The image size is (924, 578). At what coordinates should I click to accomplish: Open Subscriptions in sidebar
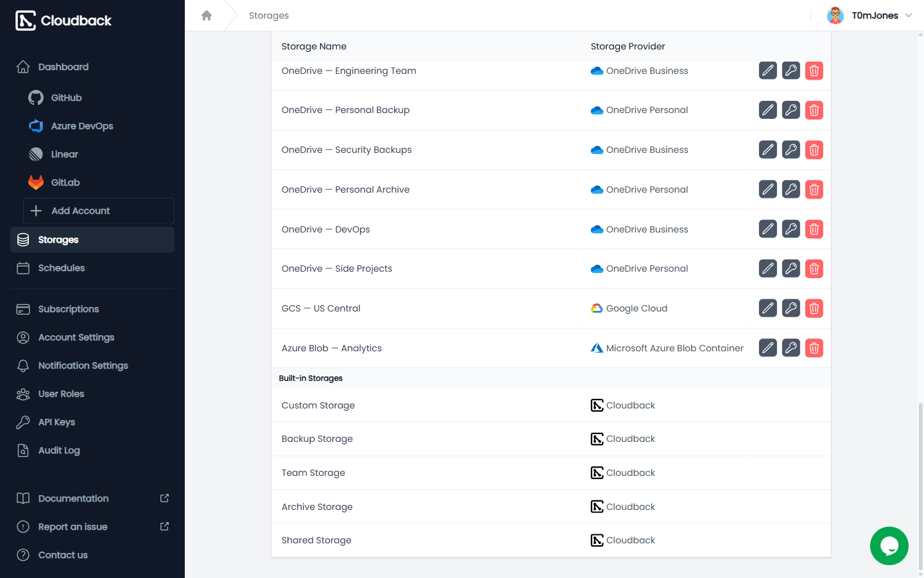(92, 309)
